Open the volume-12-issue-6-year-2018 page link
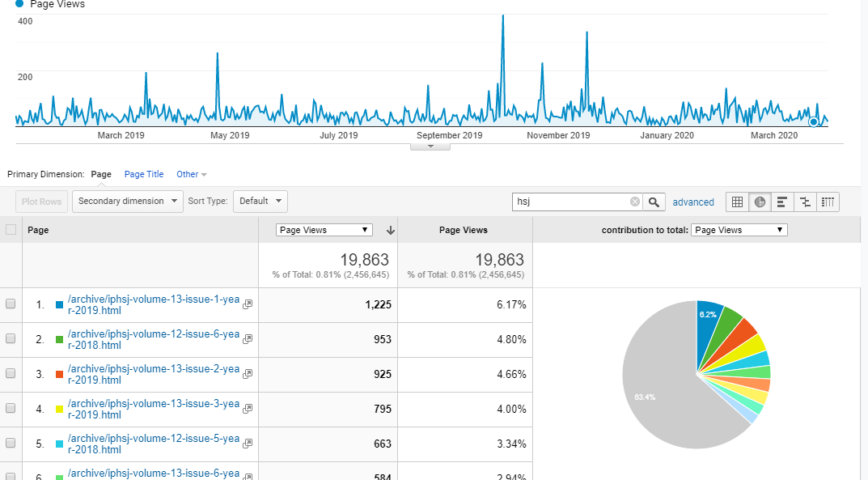 (154, 339)
